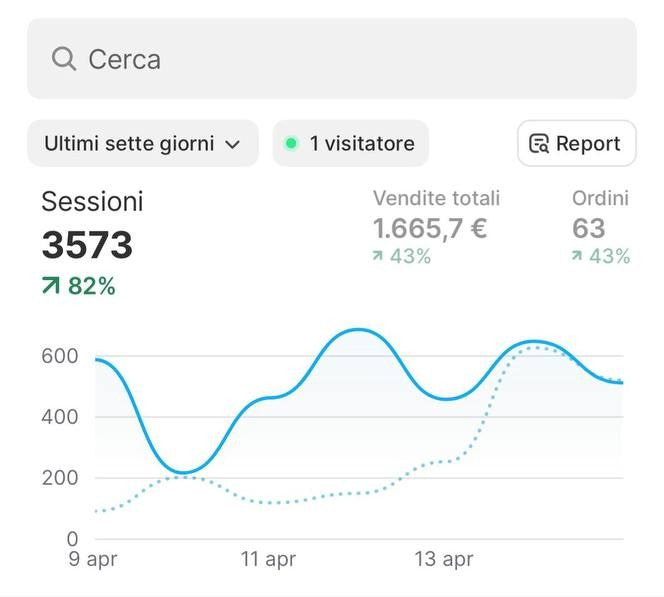Click the magnifying glass search icon

click(x=64, y=59)
